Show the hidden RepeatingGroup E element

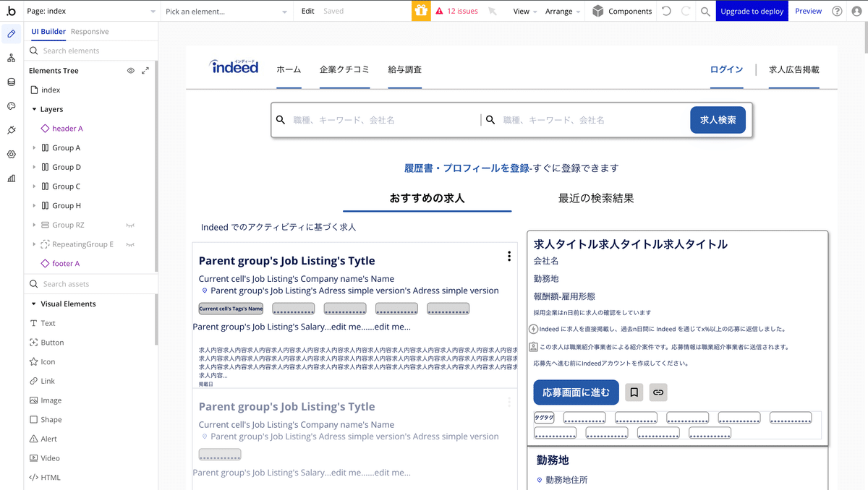(131, 244)
